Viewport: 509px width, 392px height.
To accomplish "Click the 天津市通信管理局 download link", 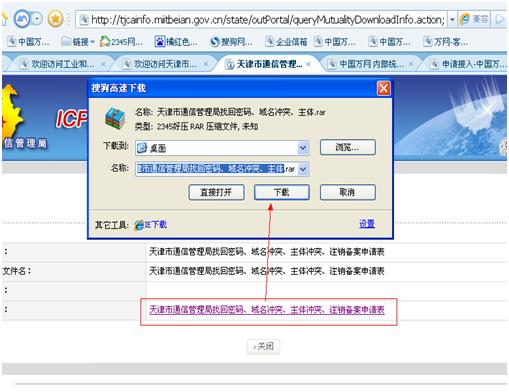I will pos(267,310).
